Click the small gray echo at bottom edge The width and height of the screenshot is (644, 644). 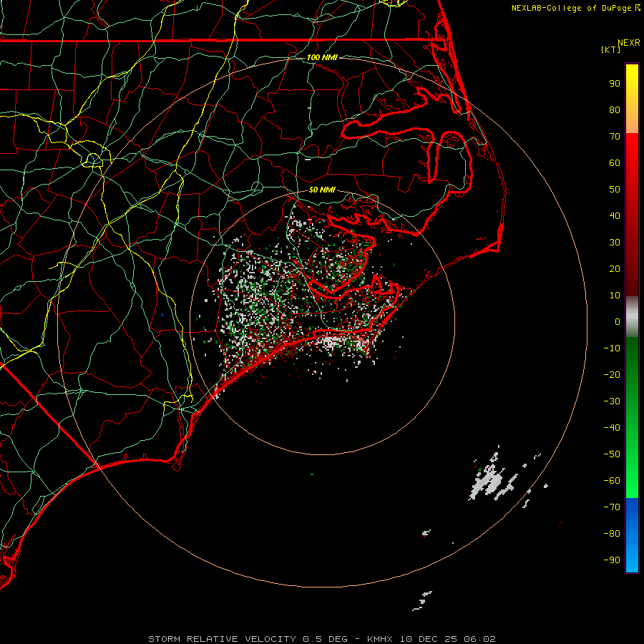[x=424, y=600]
